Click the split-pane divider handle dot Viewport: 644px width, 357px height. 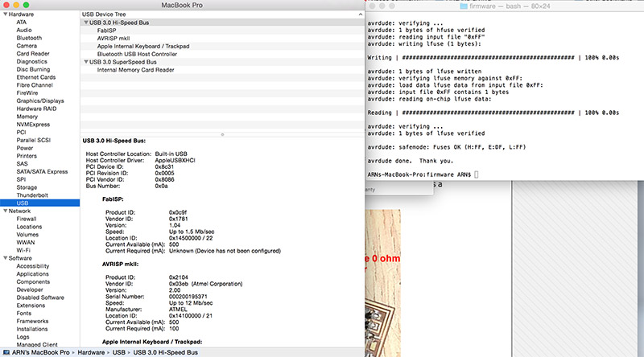point(223,134)
